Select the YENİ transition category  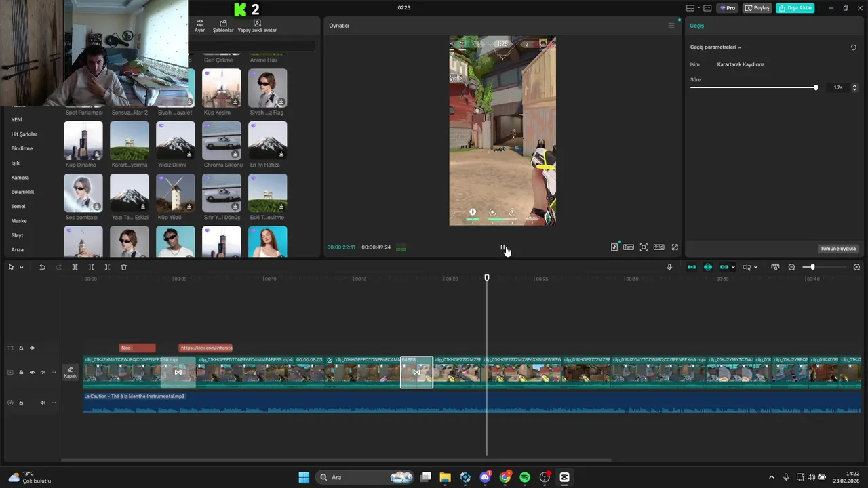click(17, 119)
